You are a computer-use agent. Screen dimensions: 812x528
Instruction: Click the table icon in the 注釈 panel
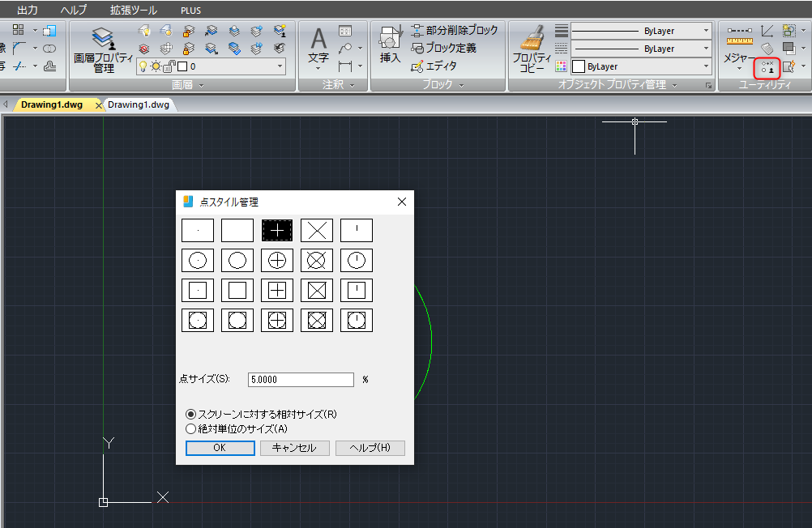[345, 31]
